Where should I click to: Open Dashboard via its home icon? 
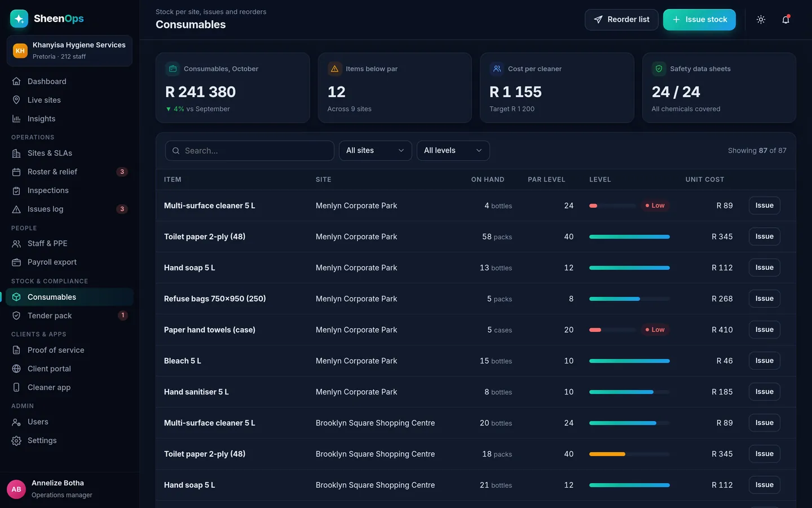point(16,81)
